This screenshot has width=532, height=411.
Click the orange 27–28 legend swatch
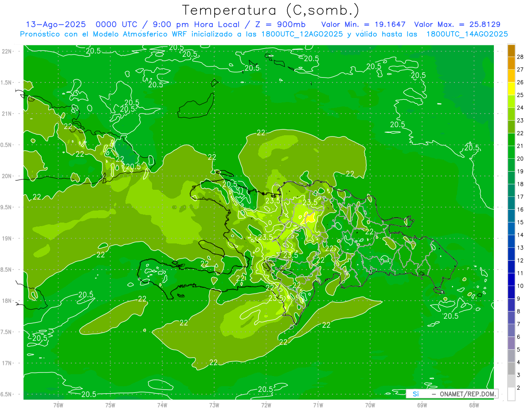tap(511, 63)
